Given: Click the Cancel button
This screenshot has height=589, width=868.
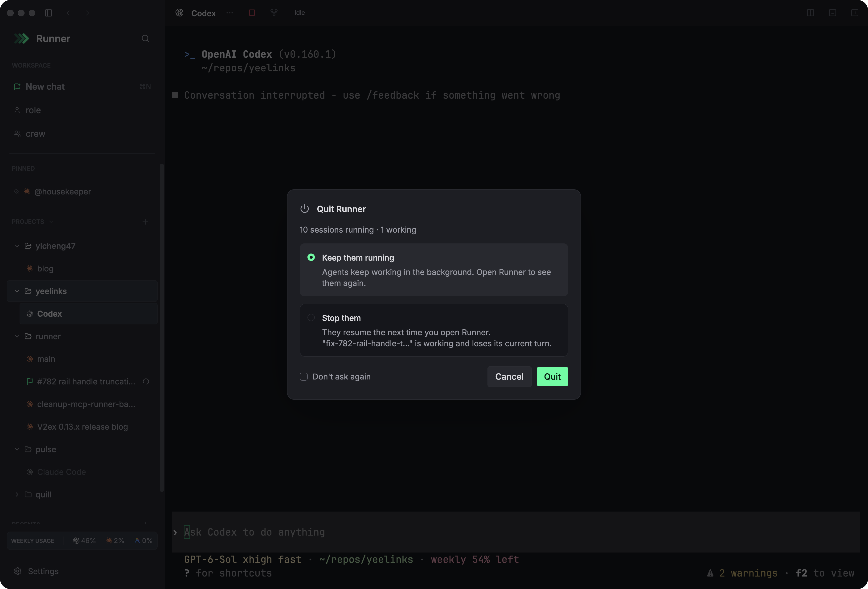Looking at the screenshot, I should tap(509, 377).
